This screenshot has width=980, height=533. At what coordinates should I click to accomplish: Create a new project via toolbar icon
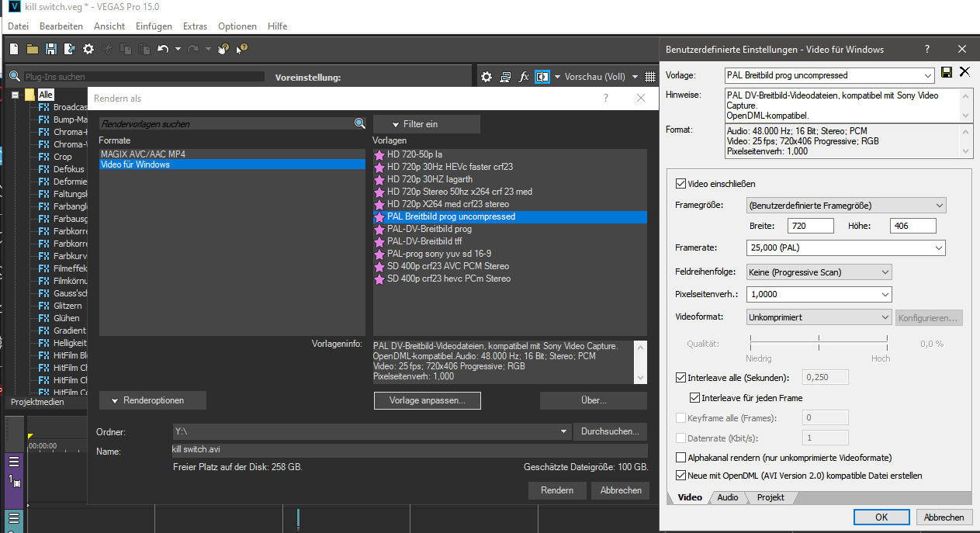coord(14,49)
